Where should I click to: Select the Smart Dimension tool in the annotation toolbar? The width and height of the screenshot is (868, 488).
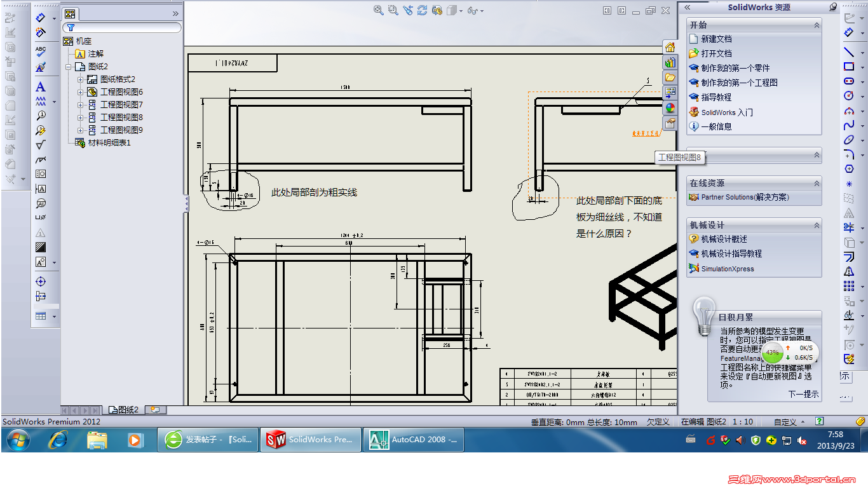[x=41, y=18]
